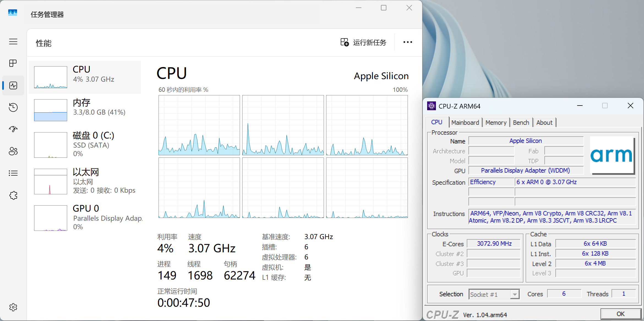Click the Run new task button
644x321 pixels.
click(x=364, y=42)
